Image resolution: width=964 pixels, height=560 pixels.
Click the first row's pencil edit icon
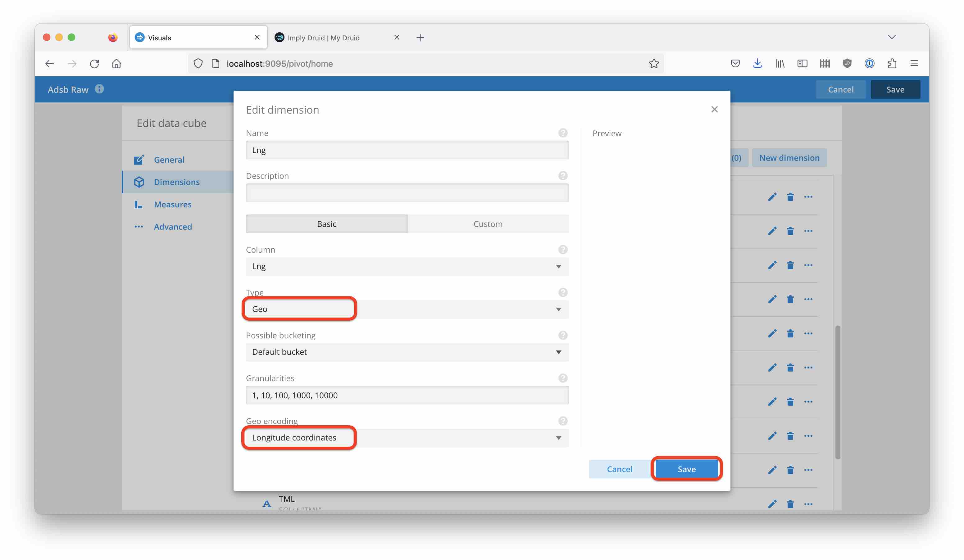click(x=772, y=197)
